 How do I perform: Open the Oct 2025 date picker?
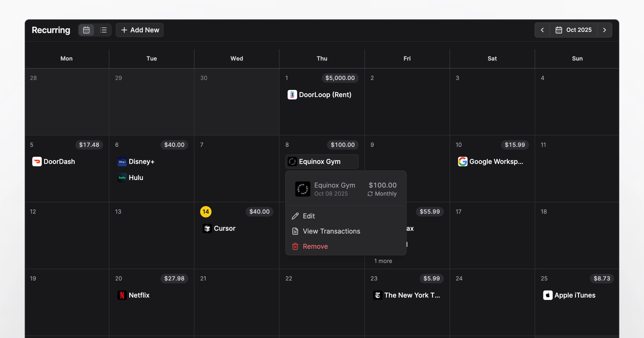click(x=573, y=30)
